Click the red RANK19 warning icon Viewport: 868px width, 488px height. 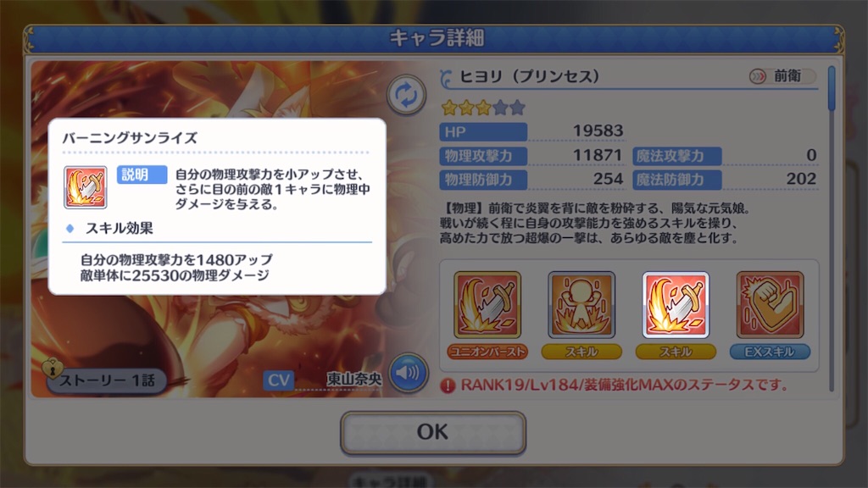[x=448, y=385]
